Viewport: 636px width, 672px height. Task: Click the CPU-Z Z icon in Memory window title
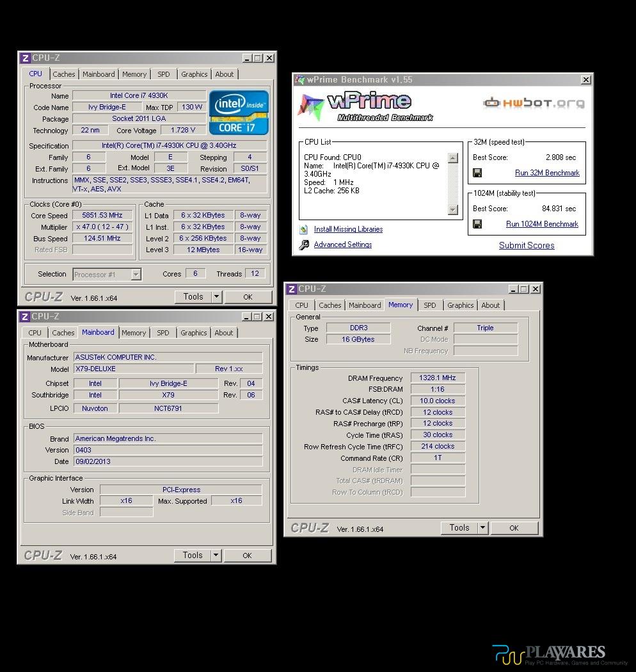tap(291, 289)
